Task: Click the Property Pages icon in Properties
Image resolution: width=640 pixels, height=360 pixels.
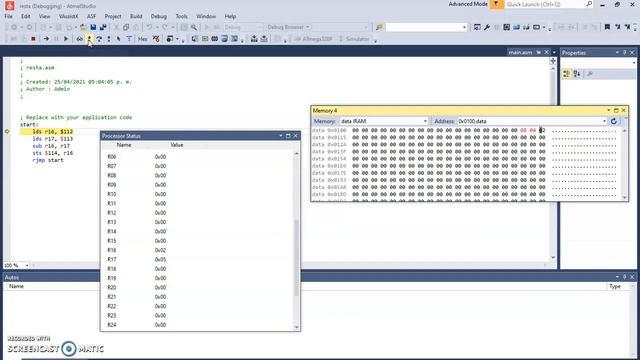Action: point(589,74)
